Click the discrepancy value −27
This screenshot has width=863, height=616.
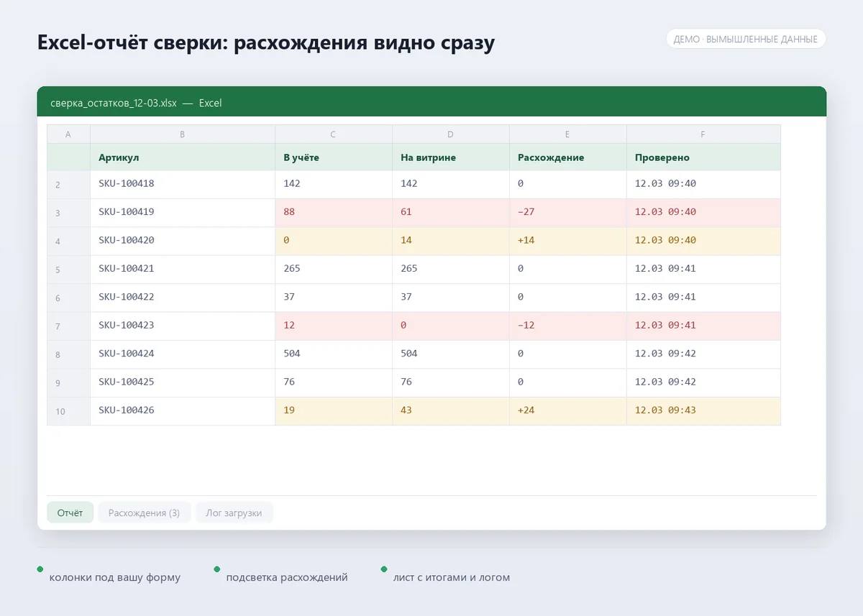tap(568, 212)
